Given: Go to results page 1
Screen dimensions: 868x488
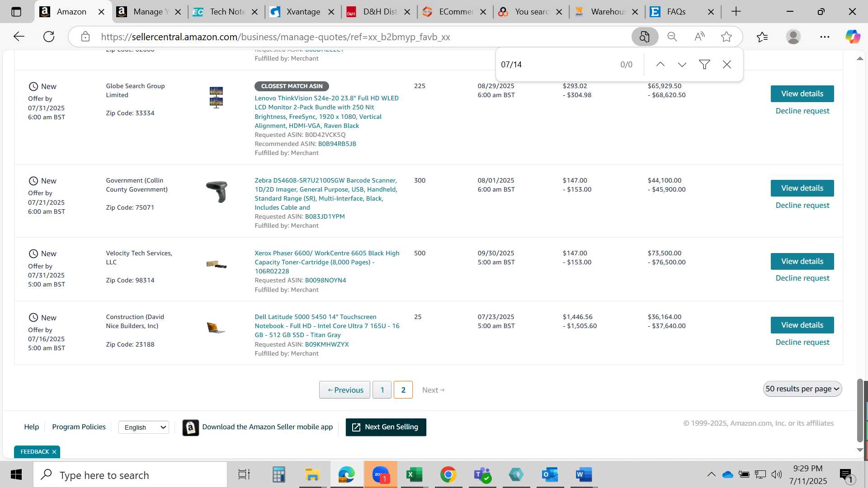Looking at the screenshot, I should [x=382, y=390].
